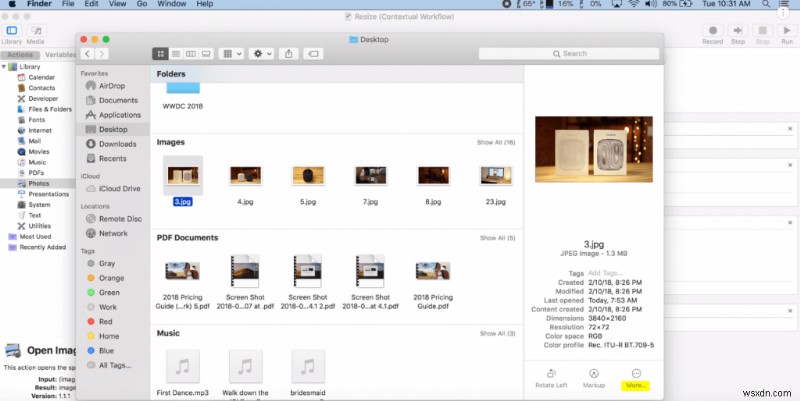
Task: Switch Finder to list view
Action: pyautogui.click(x=176, y=54)
